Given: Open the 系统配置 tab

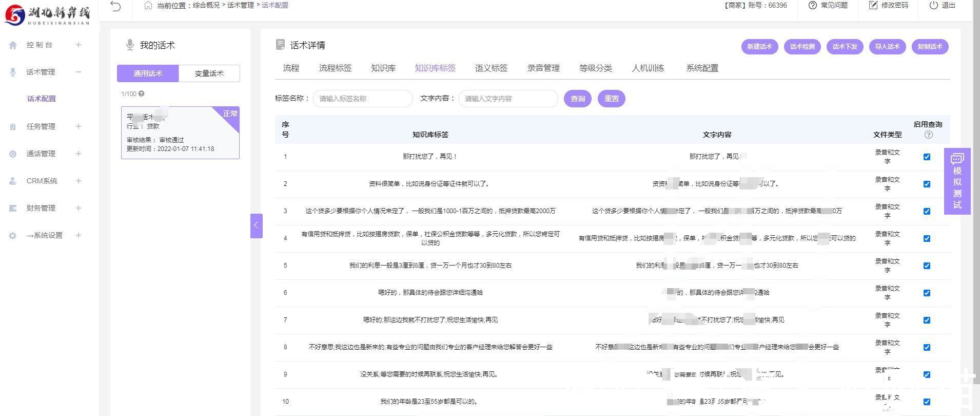Looking at the screenshot, I should point(702,68).
